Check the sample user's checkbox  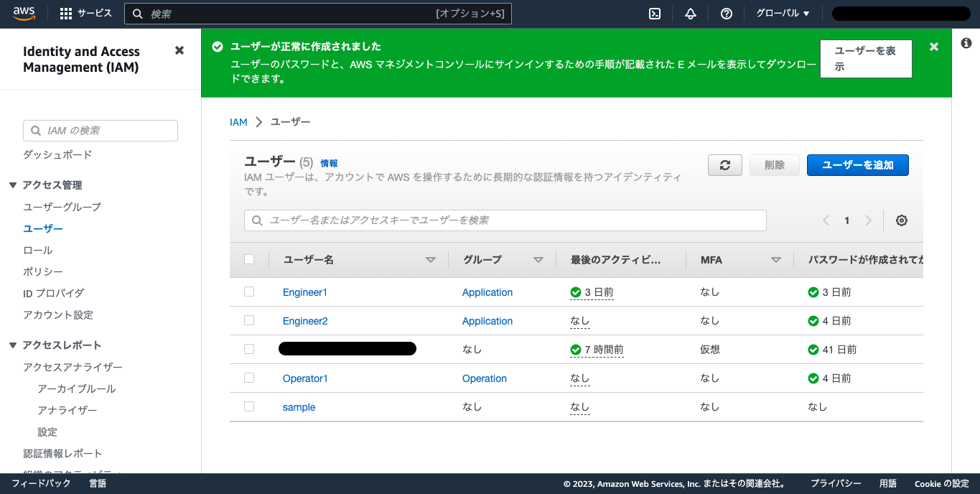(x=249, y=406)
